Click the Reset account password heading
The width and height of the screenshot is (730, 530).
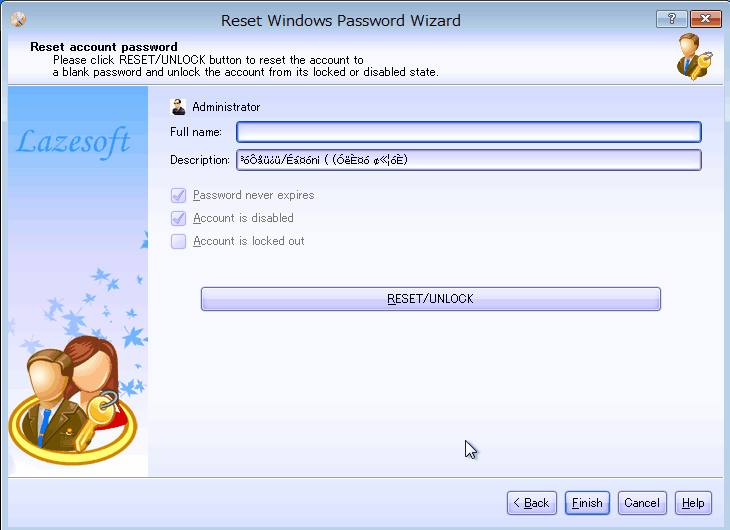coord(104,47)
